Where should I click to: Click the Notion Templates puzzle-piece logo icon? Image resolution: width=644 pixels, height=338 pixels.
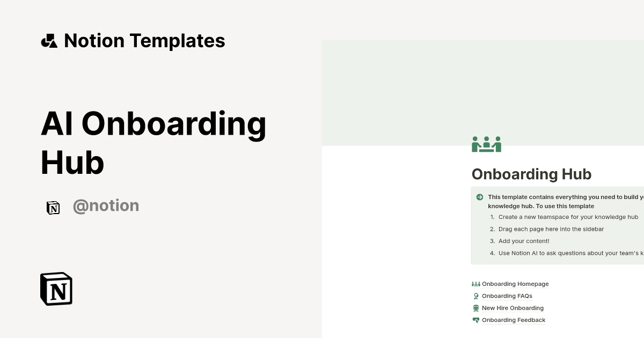[49, 40]
